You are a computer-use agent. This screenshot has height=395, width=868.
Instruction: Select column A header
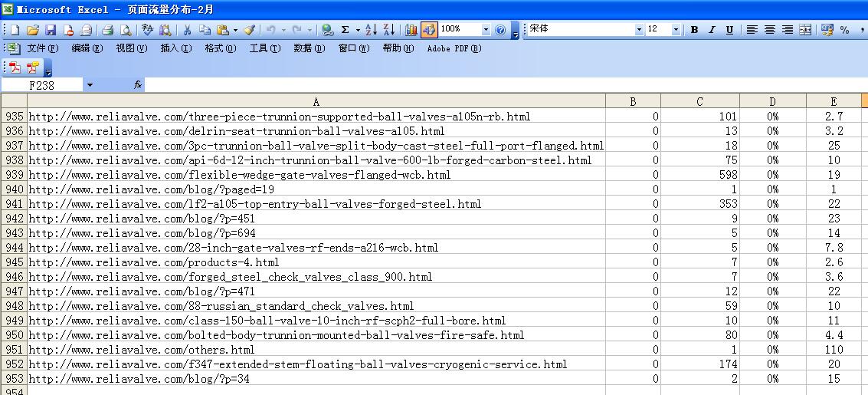coord(316,100)
